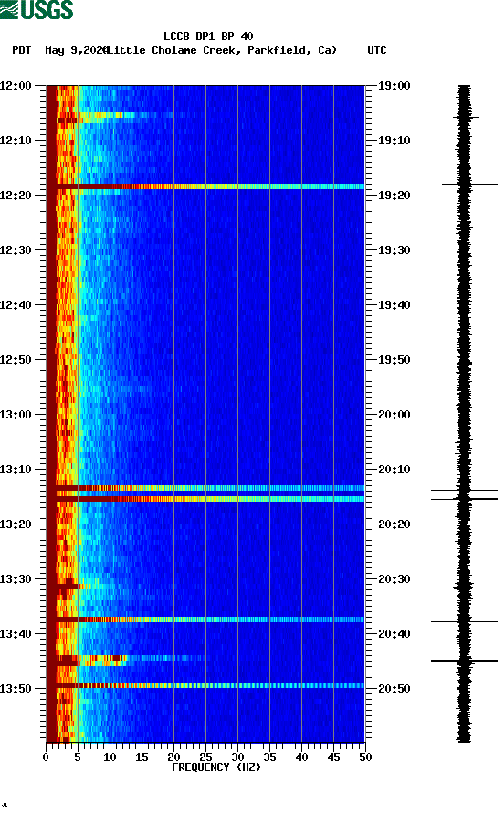The image size is (504, 815).
Task: Click the '19:00' UTC time label
Action: 394,86
